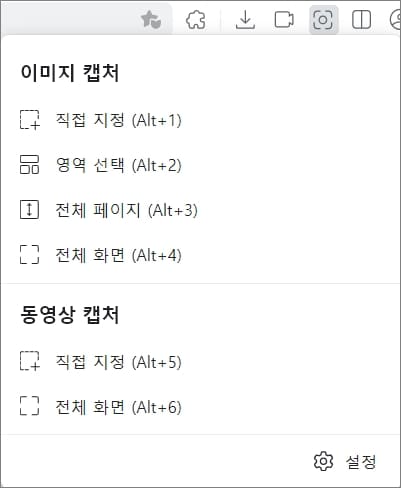Choose 영역 선택 (Alt+2) option
The height and width of the screenshot is (488, 401).
(101, 165)
